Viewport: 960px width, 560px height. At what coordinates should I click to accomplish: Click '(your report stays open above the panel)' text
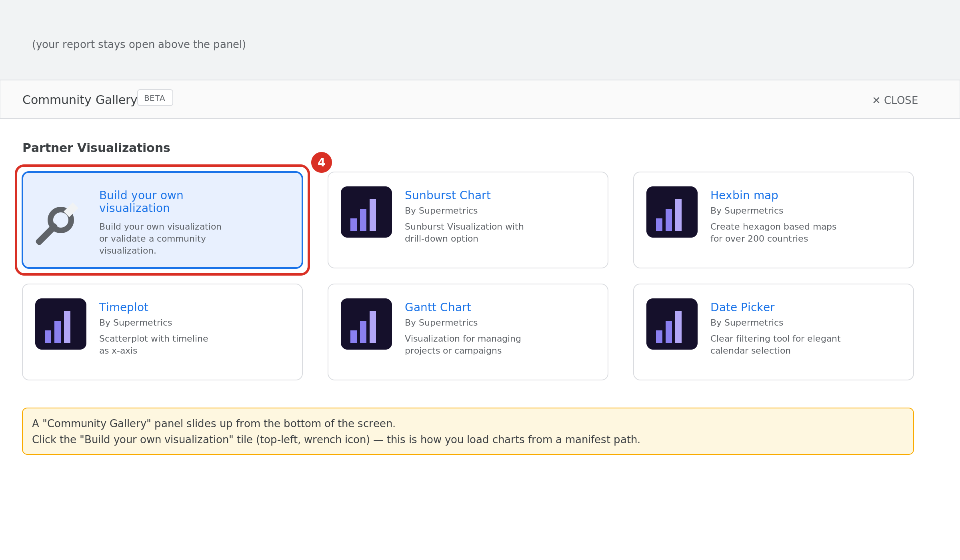tap(139, 44)
